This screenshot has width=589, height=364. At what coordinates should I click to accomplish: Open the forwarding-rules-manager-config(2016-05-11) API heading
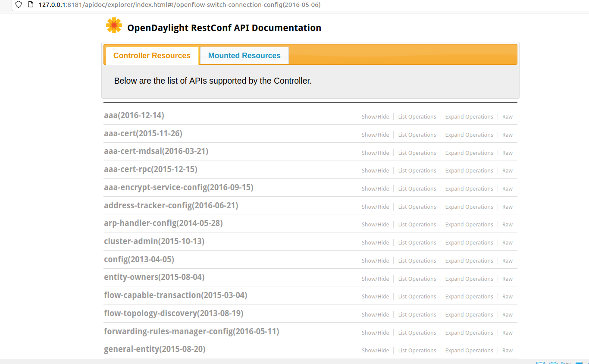click(191, 332)
